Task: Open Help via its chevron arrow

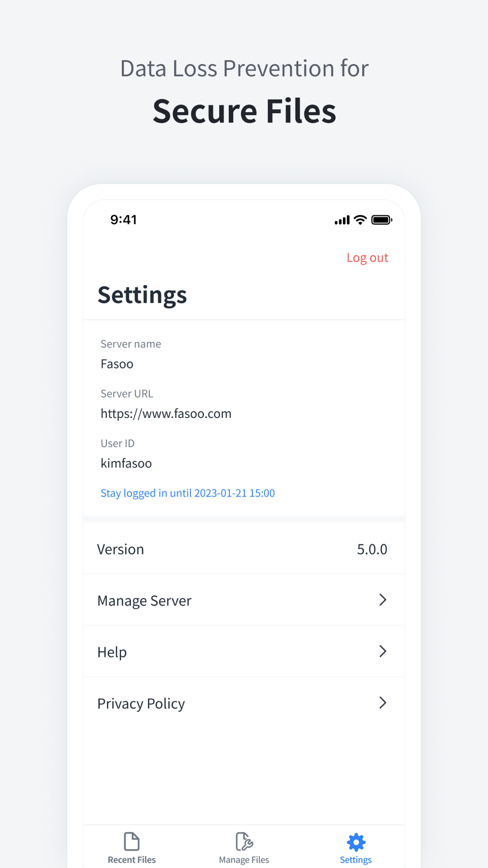Action: click(x=383, y=651)
